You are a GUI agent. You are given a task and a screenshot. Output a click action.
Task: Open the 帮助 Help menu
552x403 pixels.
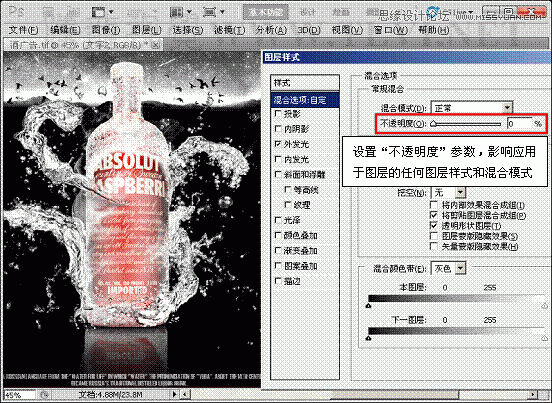(x=433, y=30)
